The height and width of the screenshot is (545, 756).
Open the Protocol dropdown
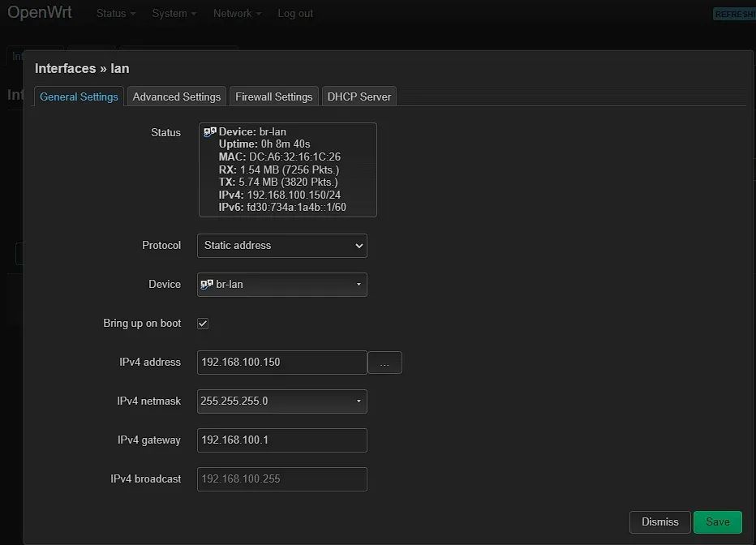click(281, 246)
